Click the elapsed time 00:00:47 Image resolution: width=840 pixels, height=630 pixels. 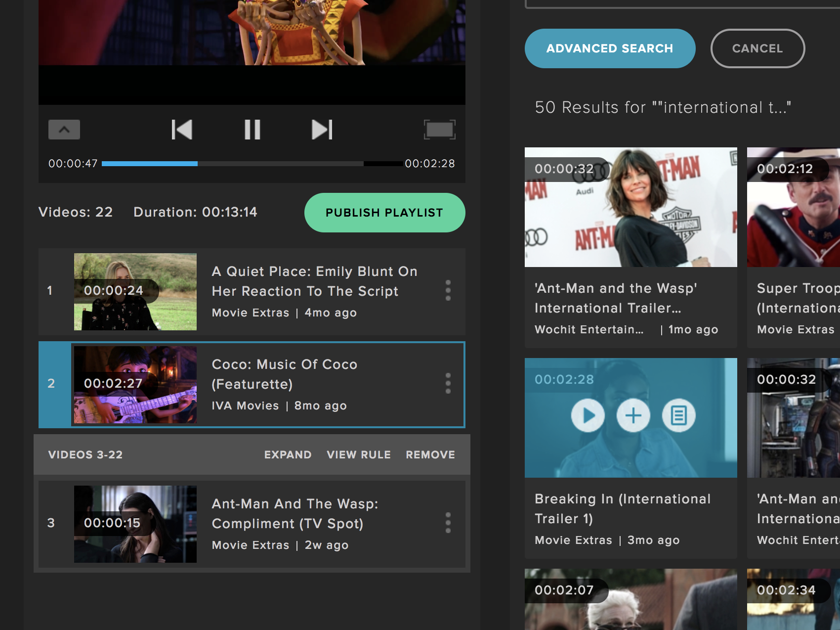[x=73, y=164]
